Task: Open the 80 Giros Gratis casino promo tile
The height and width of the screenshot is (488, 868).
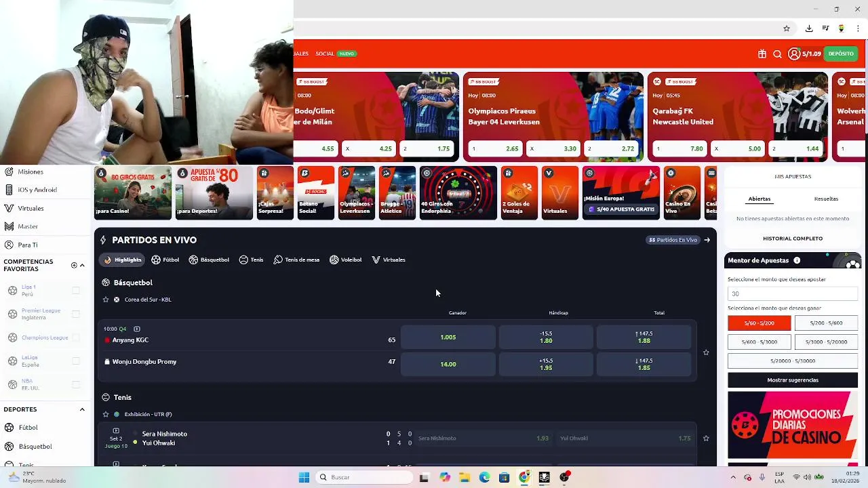Action: click(x=133, y=193)
